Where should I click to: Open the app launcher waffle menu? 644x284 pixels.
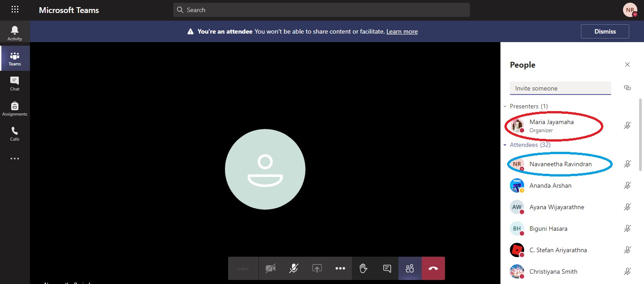tap(15, 9)
